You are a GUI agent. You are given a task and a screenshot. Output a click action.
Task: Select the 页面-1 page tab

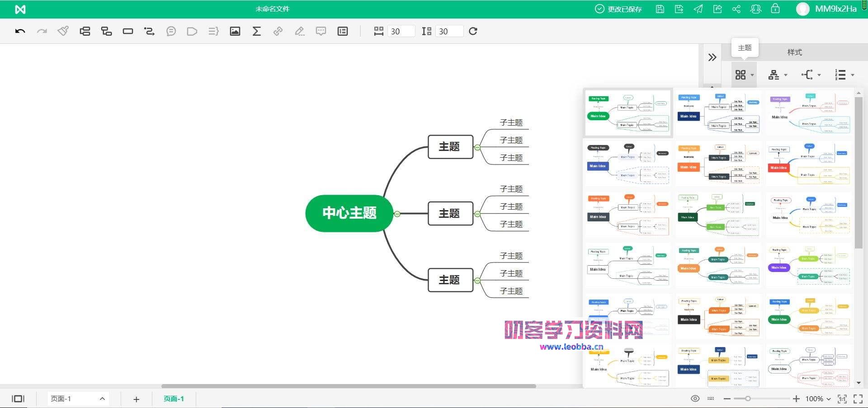pyautogui.click(x=173, y=399)
